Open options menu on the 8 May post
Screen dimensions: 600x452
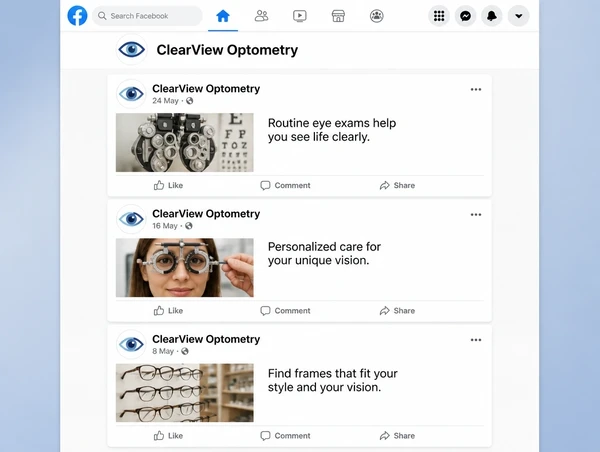476,339
